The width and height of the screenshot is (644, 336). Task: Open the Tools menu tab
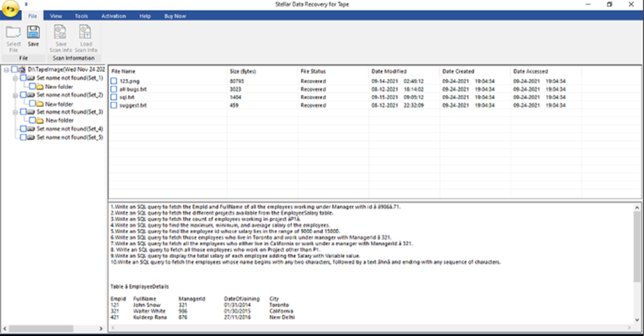[x=81, y=15]
